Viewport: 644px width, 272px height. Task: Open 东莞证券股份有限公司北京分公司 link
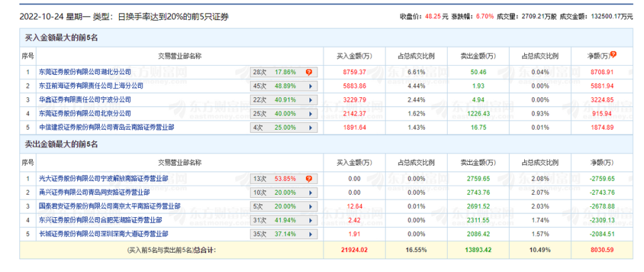85,113
